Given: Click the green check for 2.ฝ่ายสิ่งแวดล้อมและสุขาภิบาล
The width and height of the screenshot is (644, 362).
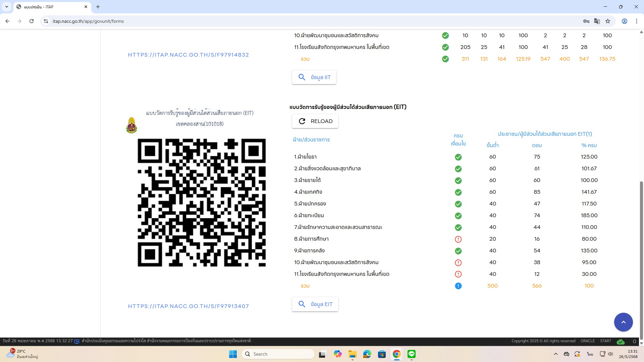Looking at the screenshot, I should tap(458, 169).
